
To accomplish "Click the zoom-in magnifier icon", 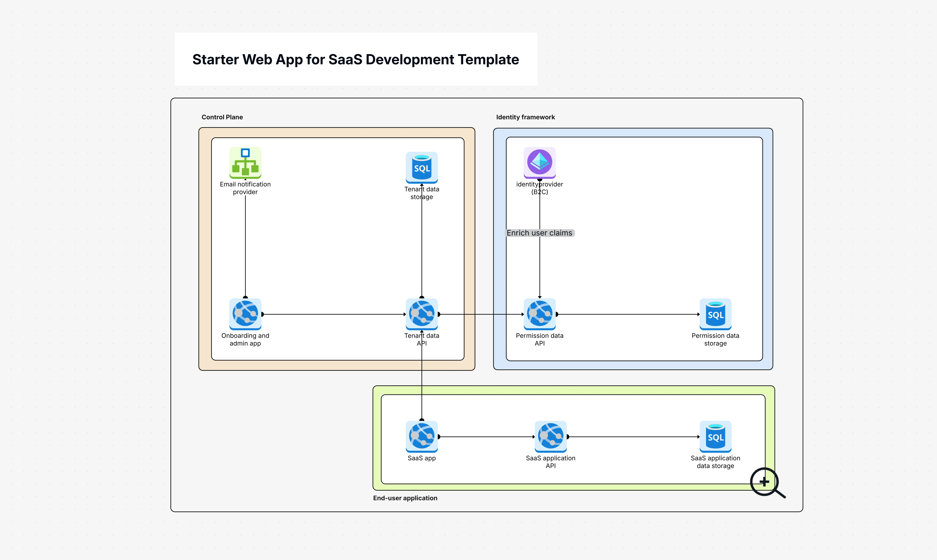I will tap(767, 483).
